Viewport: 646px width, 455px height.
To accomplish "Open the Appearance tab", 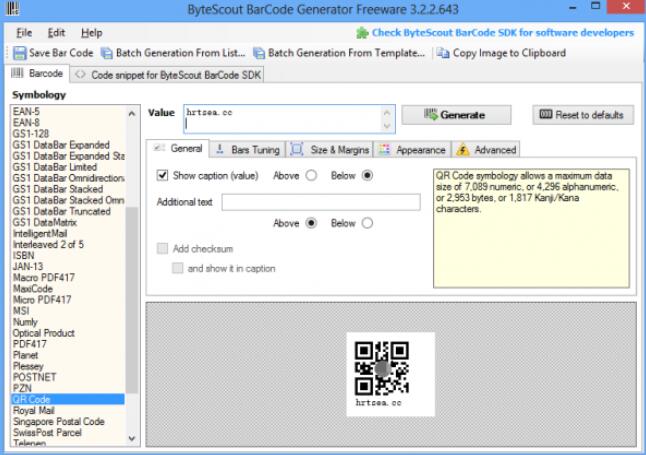I will 412,150.
